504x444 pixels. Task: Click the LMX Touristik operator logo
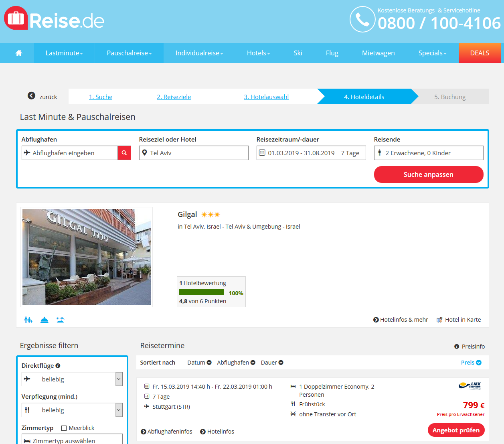click(470, 386)
